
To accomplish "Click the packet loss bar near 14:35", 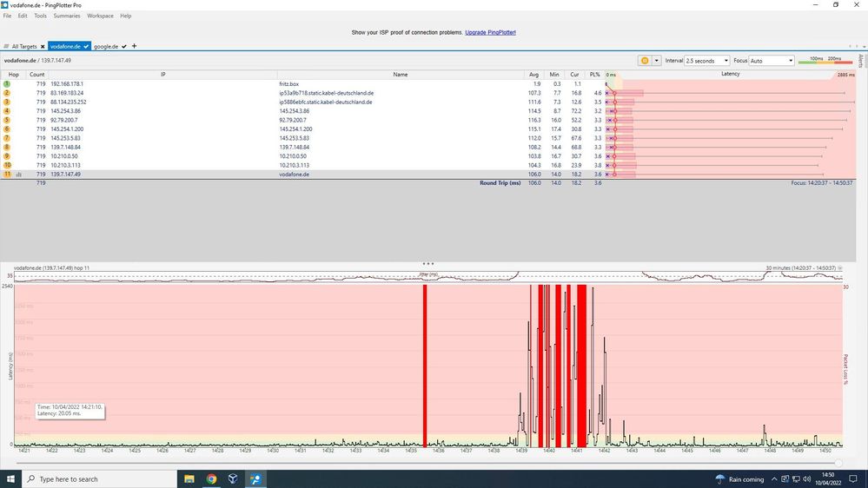I will coord(425,366).
